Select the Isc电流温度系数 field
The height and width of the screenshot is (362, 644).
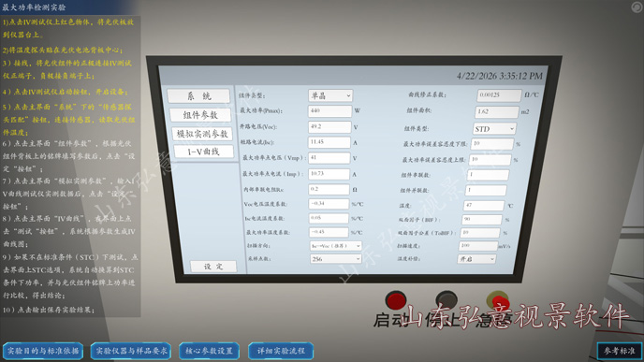[329, 218]
